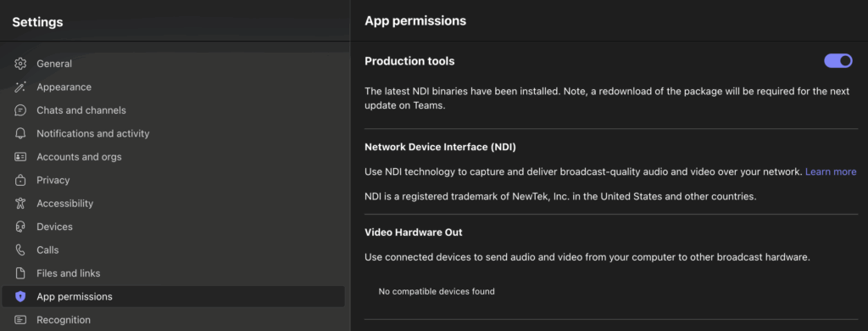Click the Accessibility figure icon

[20, 204]
